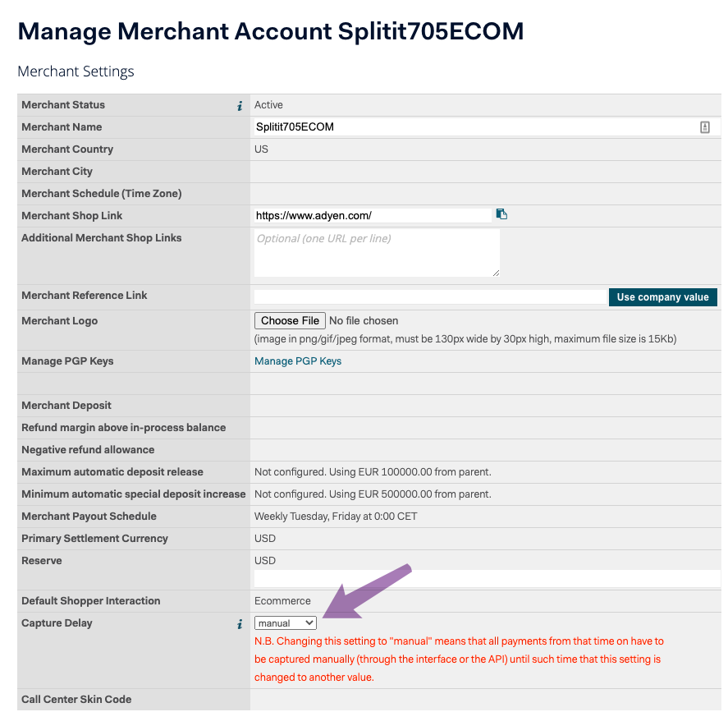Focus the Merchant Reference Link input
Screen dimensions: 728x712
click(x=430, y=296)
